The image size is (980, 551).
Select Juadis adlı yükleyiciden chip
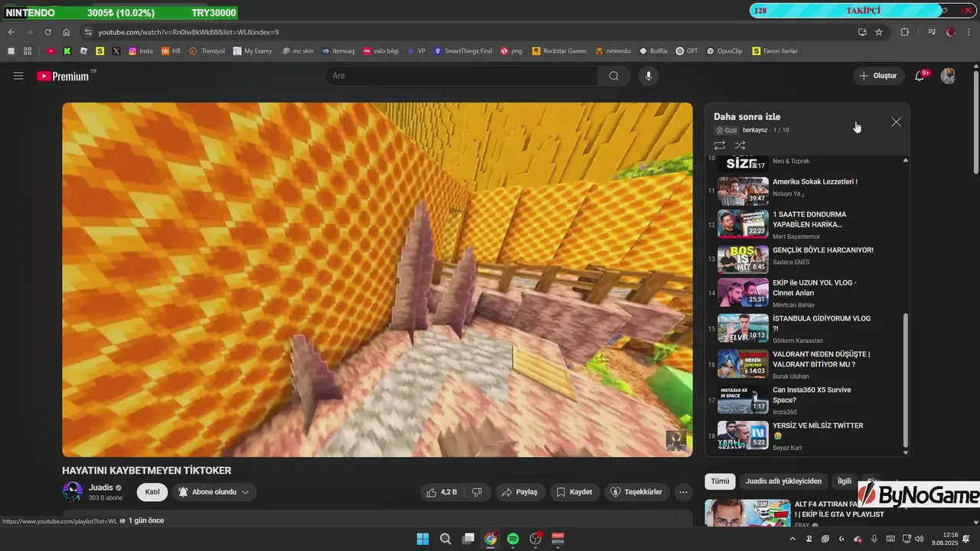pos(783,481)
